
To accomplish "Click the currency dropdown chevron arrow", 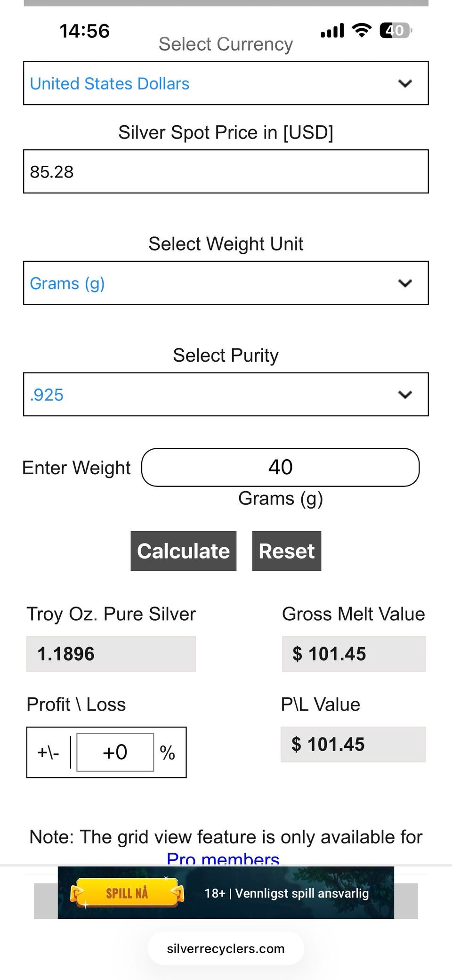I will (405, 83).
